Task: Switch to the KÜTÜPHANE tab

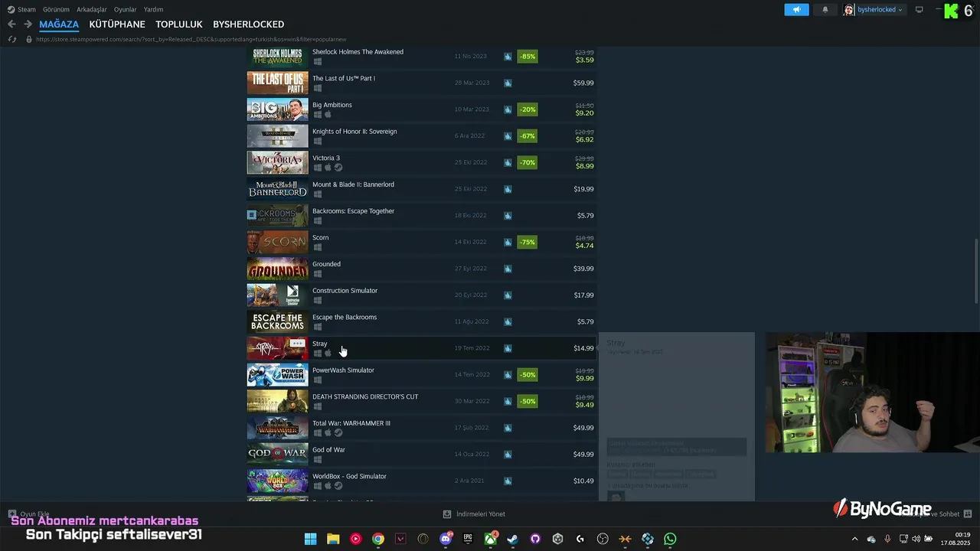Action: click(117, 24)
